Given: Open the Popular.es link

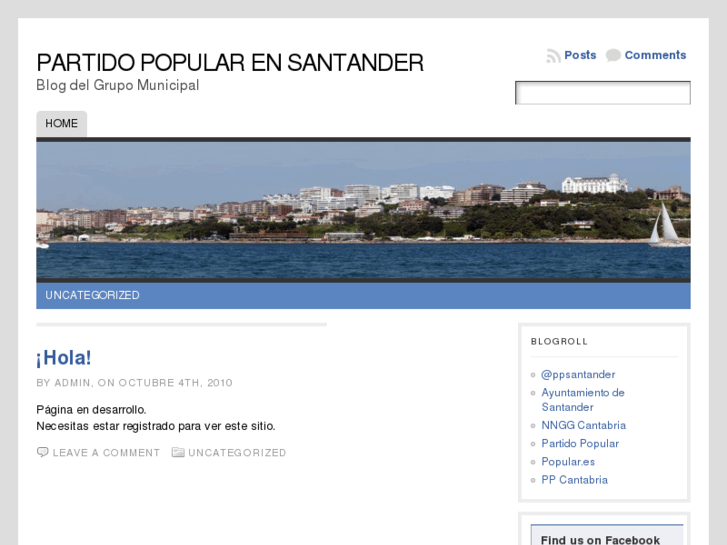Looking at the screenshot, I should 568,462.
